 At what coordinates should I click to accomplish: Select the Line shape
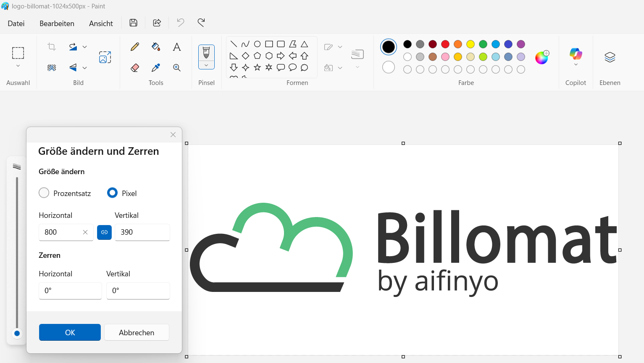pos(234,44)
